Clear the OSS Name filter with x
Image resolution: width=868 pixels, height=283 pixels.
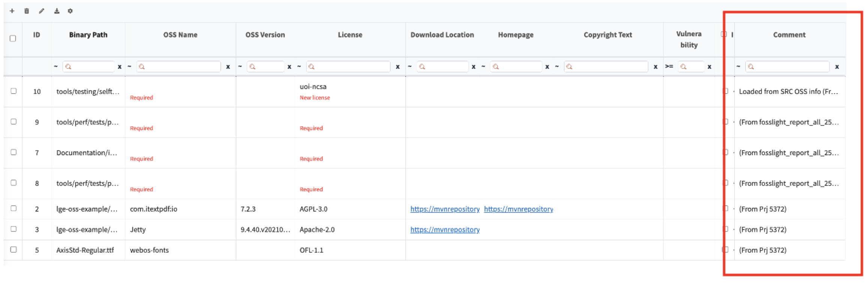pos(228,67)
